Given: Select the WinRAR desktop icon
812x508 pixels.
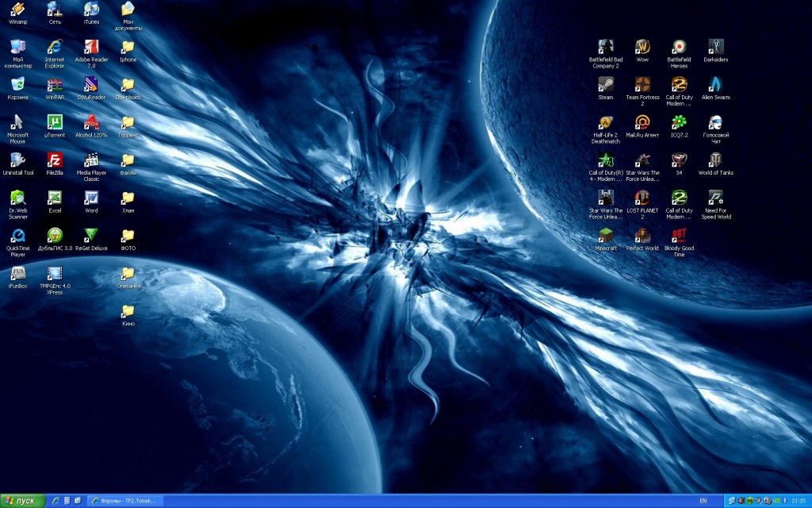Looking at the screenshot, I should coord(55,88).
